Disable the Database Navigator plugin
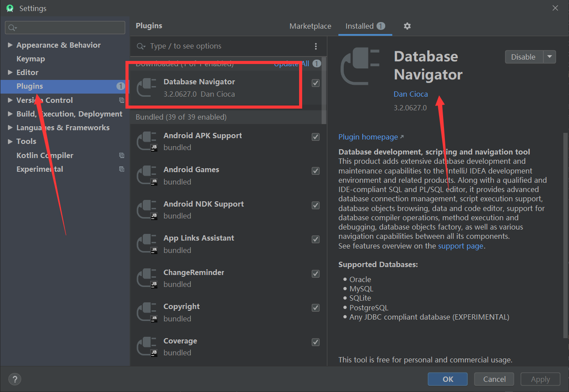The image size is (569, 392). coord(524,57)
